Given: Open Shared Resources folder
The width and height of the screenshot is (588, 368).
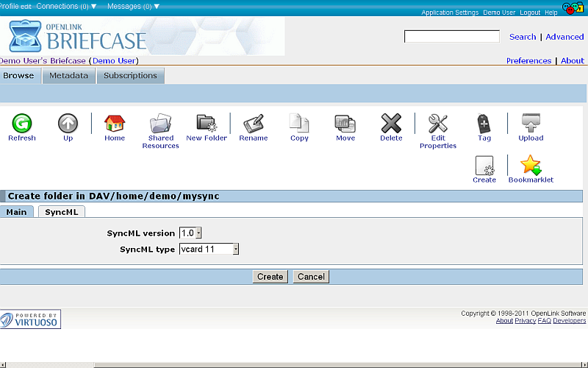Looking at the screenshot, I should (160, 124).
